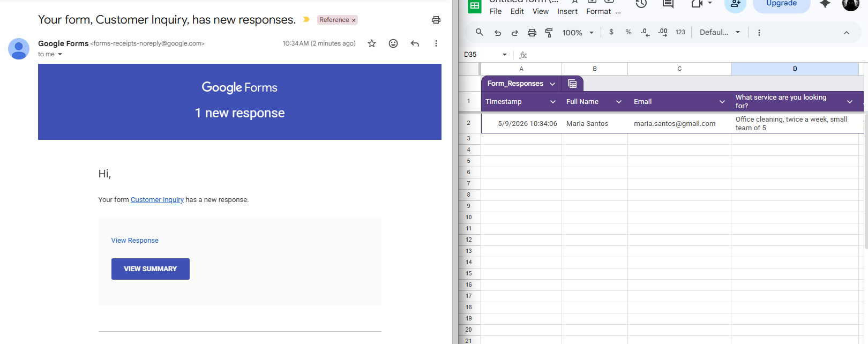Viewport: 868px width, 344px height.
Task: Open the 100% zoom dropdown
Action: click(x=578, y=33)
